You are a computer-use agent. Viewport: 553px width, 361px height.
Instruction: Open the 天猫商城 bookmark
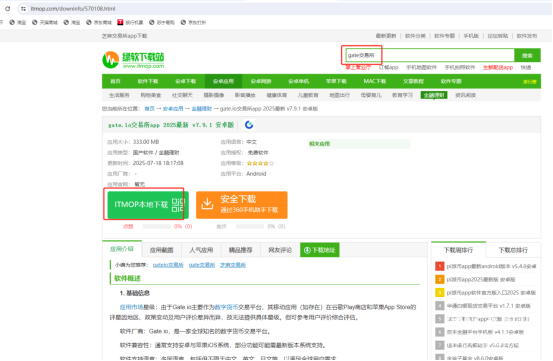tap(44, 22)
